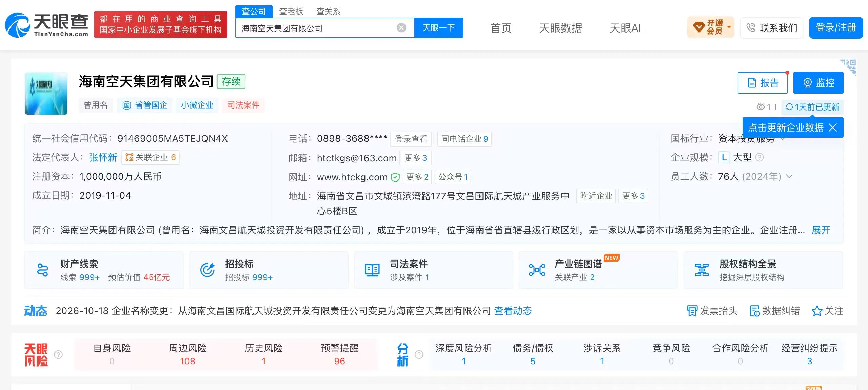
Task: Click the verified shield icon next to website
Action: [395, 177]
